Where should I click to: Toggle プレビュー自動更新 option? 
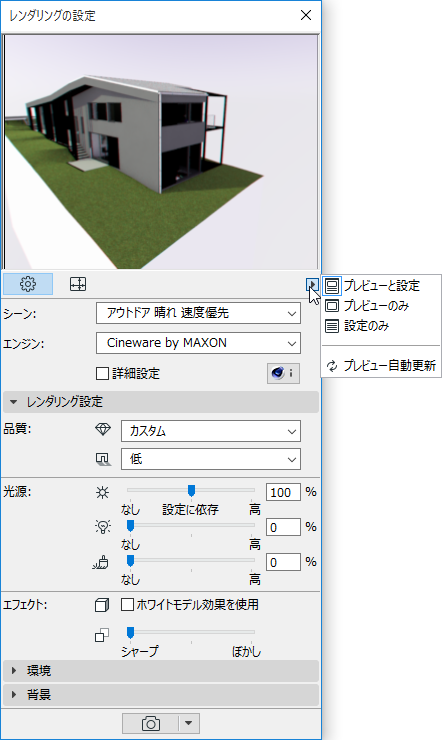(381, 365)
